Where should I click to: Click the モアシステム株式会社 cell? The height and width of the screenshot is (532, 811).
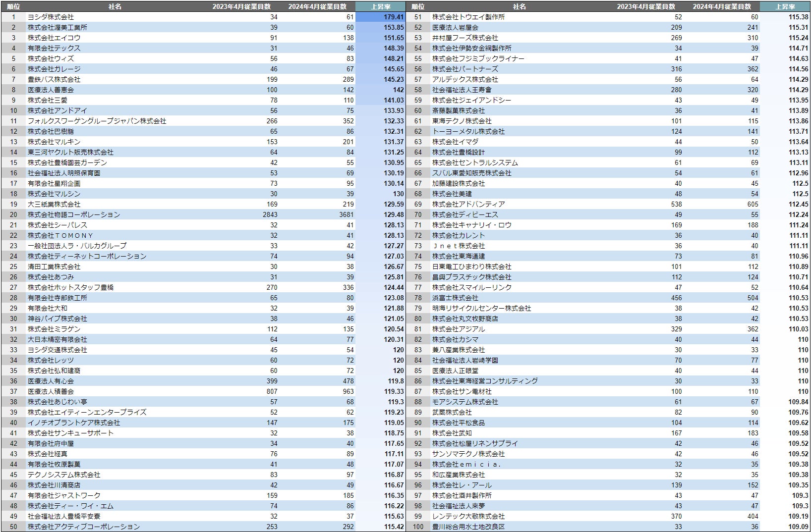coord(465,402)
